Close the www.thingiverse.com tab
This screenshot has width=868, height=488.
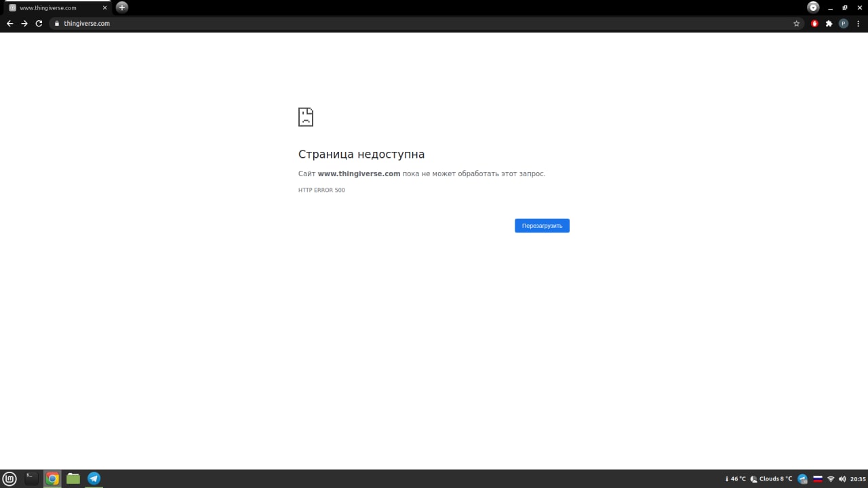point(104,7)
